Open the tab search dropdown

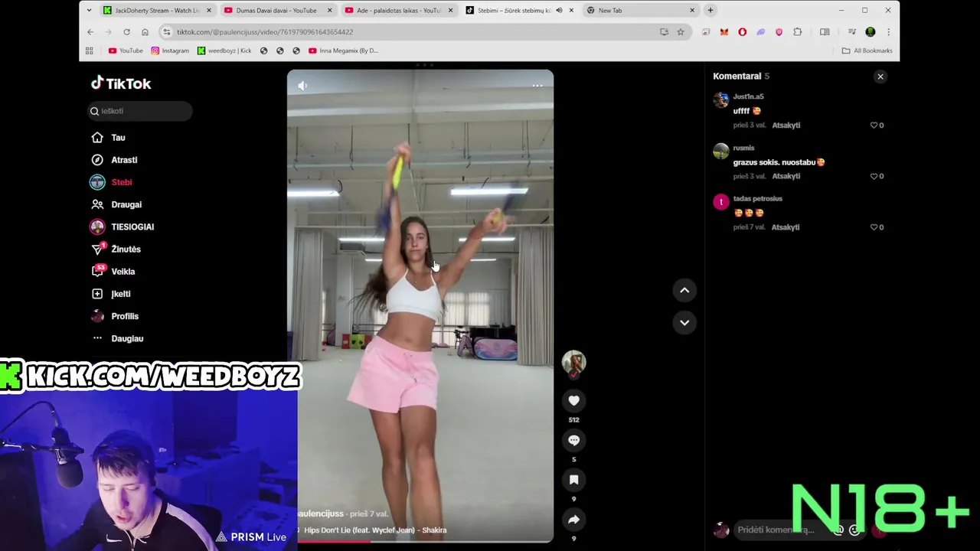click(x=89, y=11)
